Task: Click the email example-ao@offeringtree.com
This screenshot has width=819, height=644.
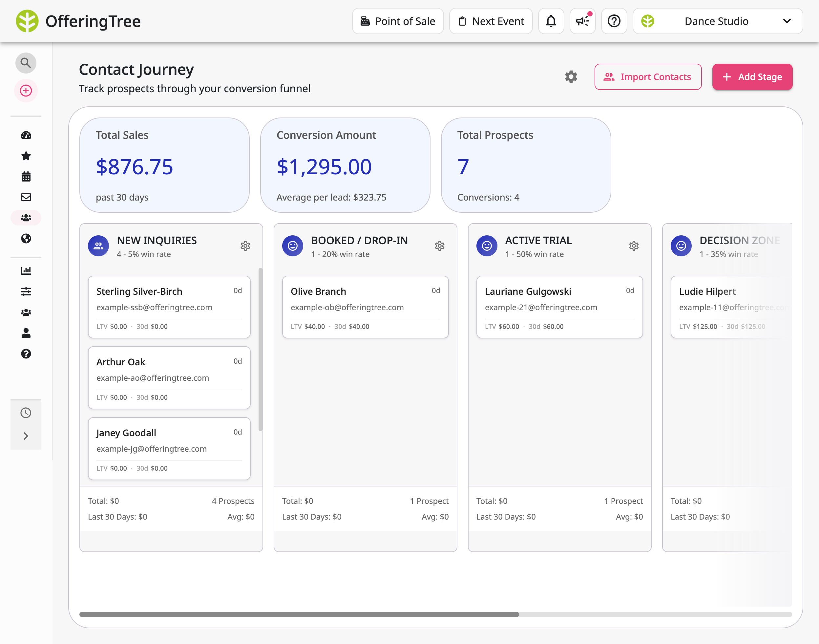Action: [x=153, y=378]
